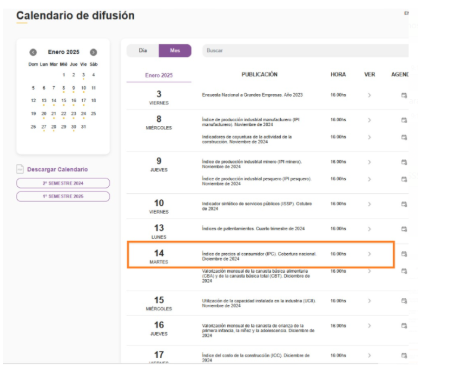Select day 8 in mini calendar
Screen dimensions: 449x376
(63, 88)
